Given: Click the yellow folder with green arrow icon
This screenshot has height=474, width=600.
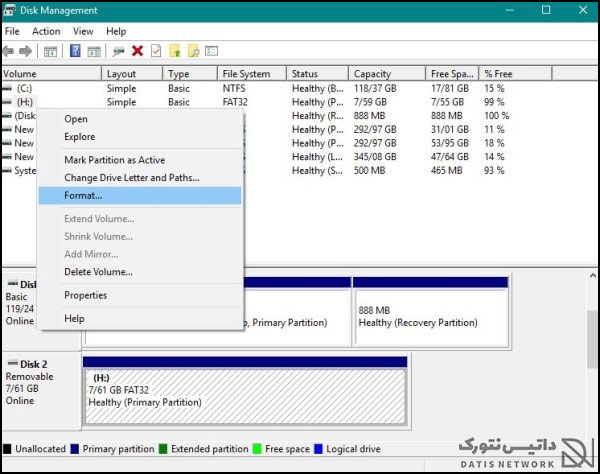Looking at the screenshot, I should pos(175,51).
